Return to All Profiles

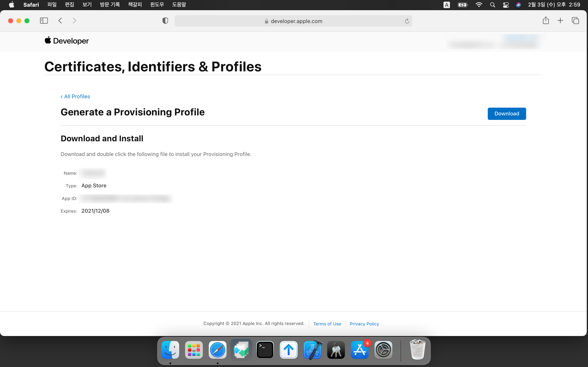pyautogui.click(x=75, y=96)
